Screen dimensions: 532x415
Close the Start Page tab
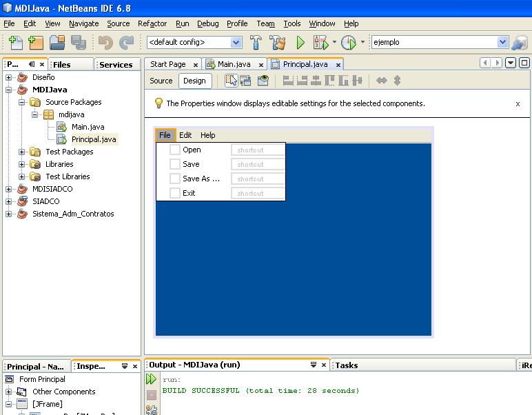(x=196, y=65)
